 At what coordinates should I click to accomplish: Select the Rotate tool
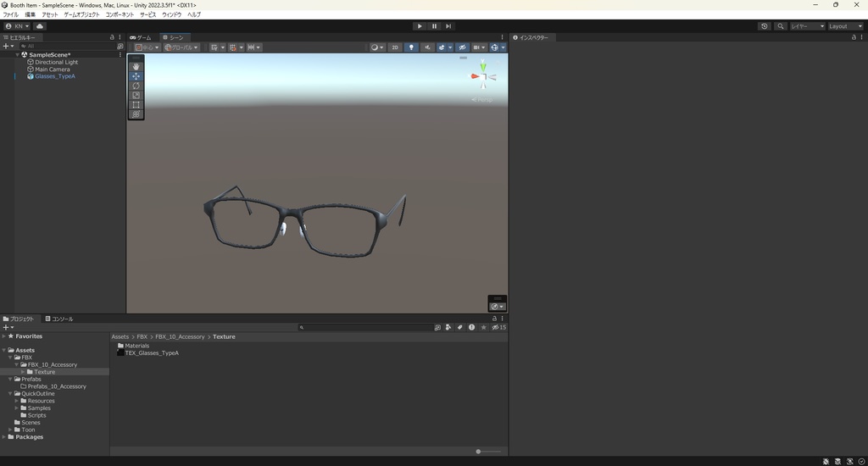tap(136, 86)
